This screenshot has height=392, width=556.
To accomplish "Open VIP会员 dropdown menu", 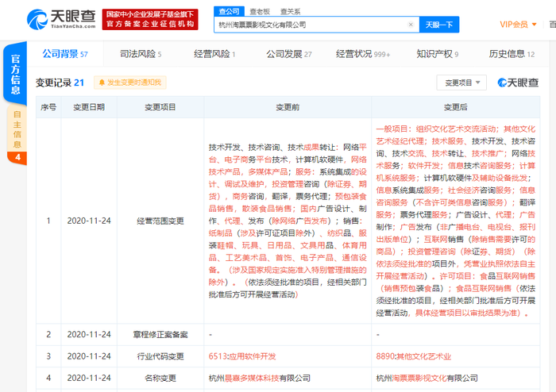I will click(518, 25).
